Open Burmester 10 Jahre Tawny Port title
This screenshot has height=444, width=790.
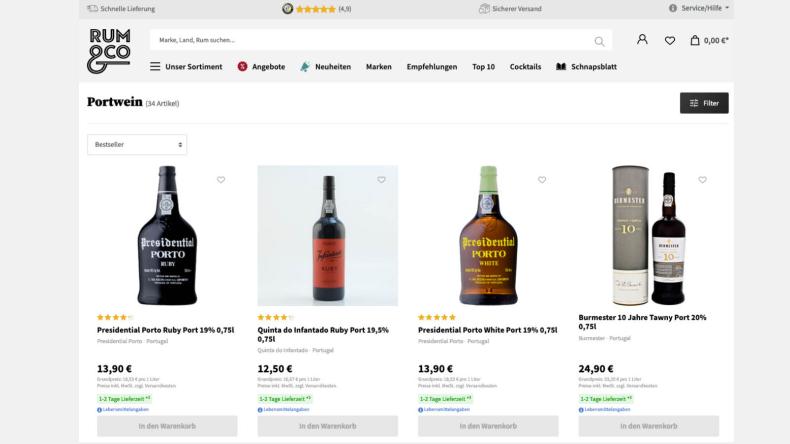tap(642, 322)
